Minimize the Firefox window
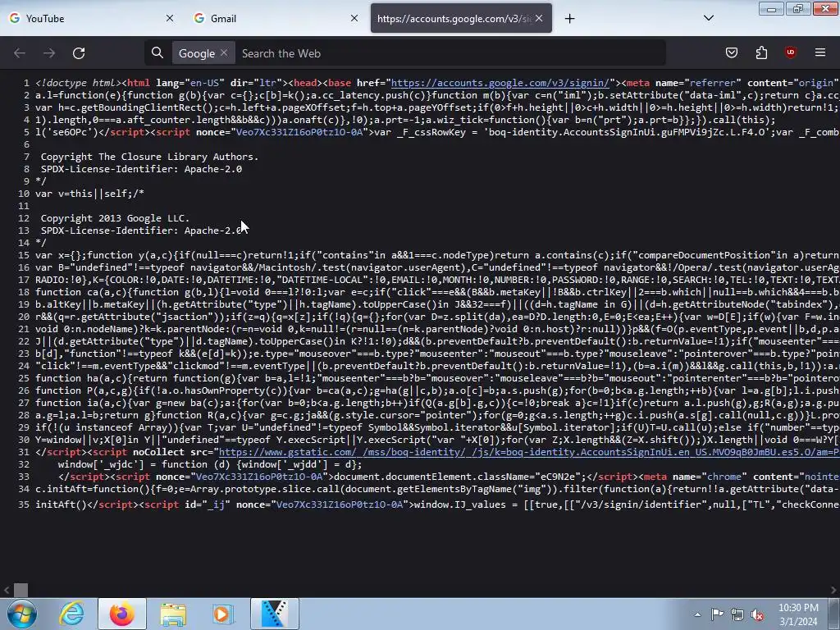840x630 pixels. [771, 8]
